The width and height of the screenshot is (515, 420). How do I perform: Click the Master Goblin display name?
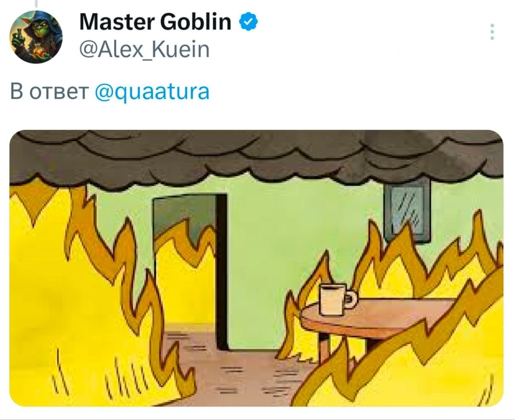[155, 21]
